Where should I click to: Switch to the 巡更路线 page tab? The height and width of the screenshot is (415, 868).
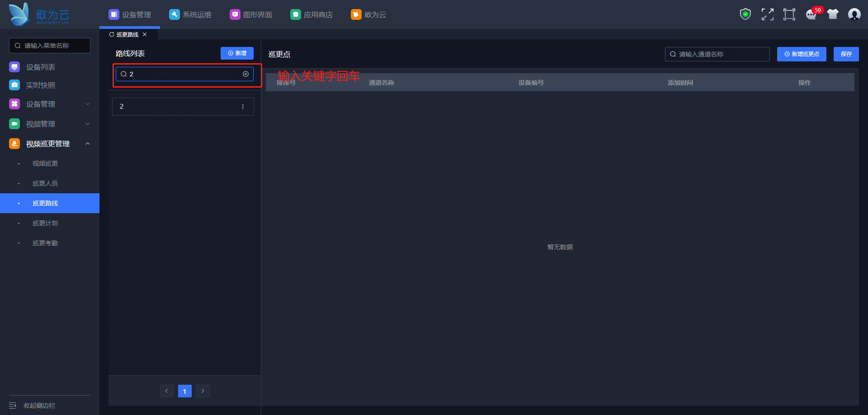[127, 34]
